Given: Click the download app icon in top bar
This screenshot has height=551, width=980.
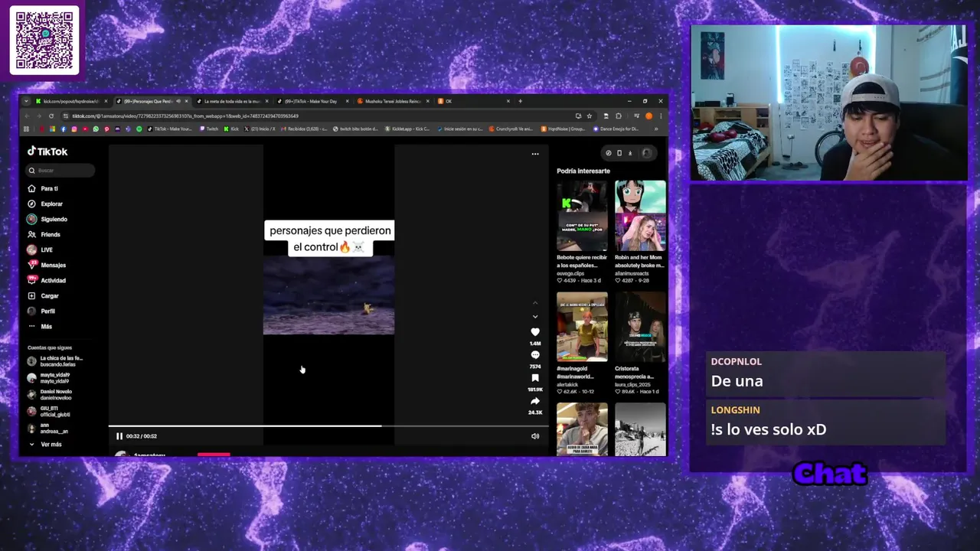Looking at the screenshot, I should (630, 153).
